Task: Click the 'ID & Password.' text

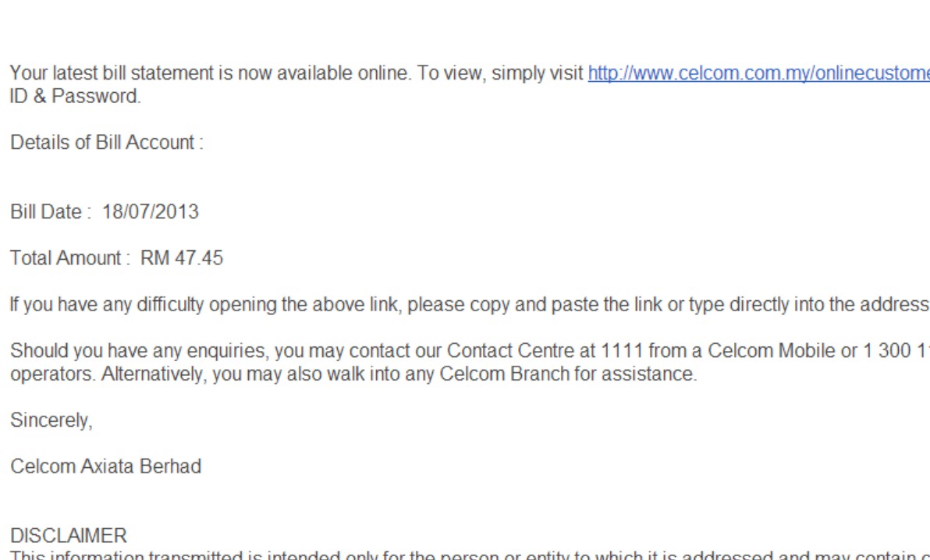Action: [x=75, y=97]
